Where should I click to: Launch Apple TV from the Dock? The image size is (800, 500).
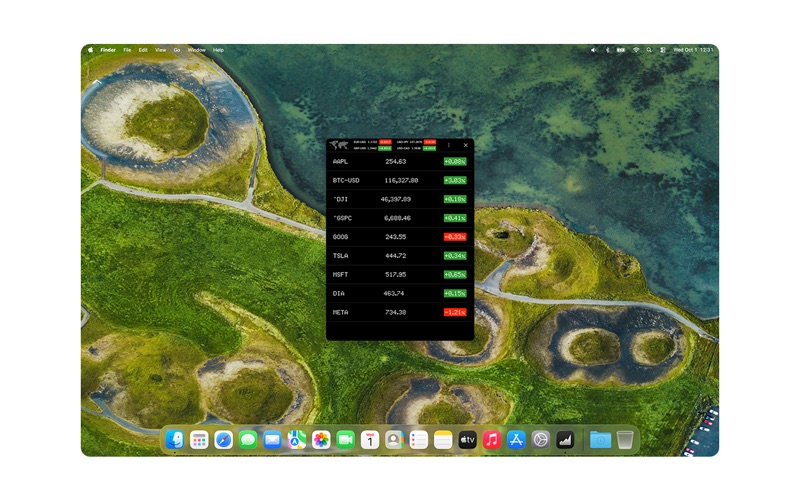pyautogui.click(x=467, y=440)
